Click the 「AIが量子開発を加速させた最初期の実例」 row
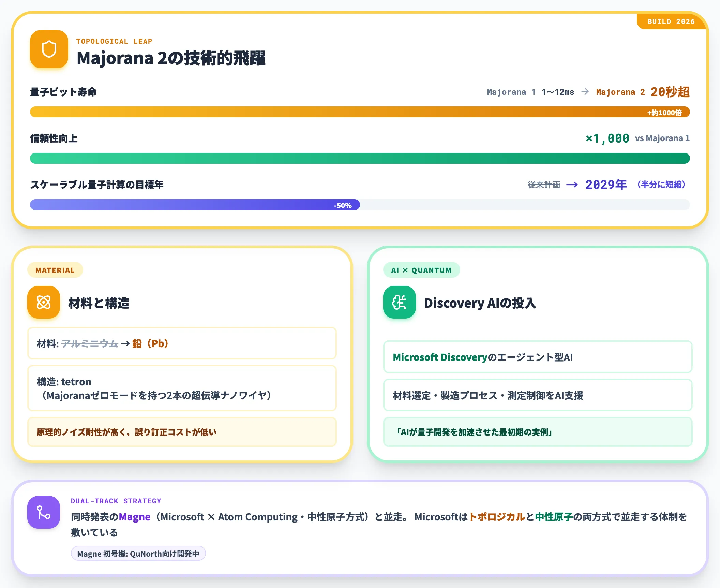 [x=538, y=432]
